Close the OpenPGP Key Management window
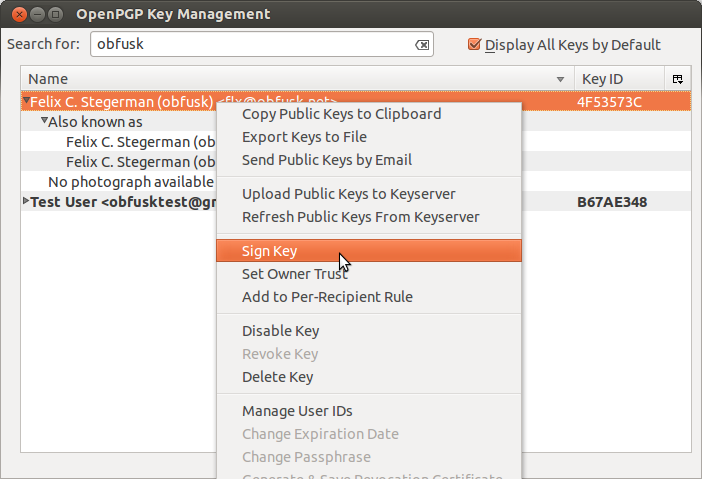The width and height of the screenshot is (702, 479). (19, 14)
